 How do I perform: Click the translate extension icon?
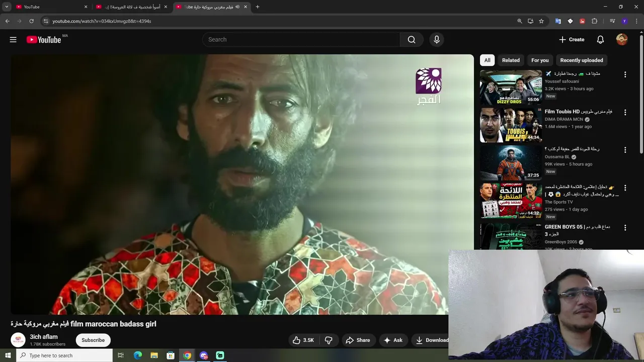[x=558, y=21]
